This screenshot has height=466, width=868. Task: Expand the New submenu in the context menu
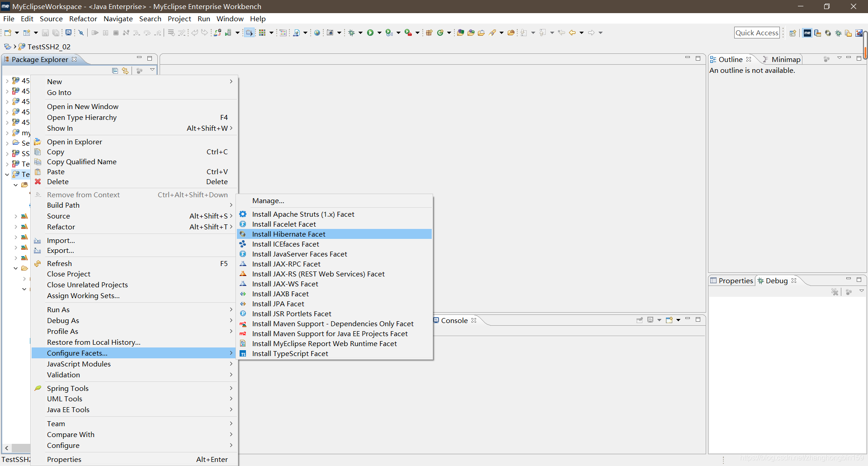(134, 81)
